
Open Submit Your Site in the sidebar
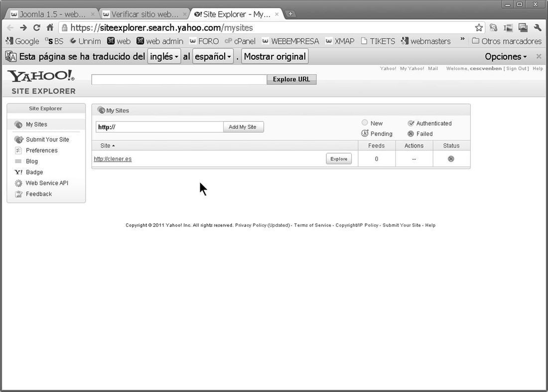tap(47, 139)
